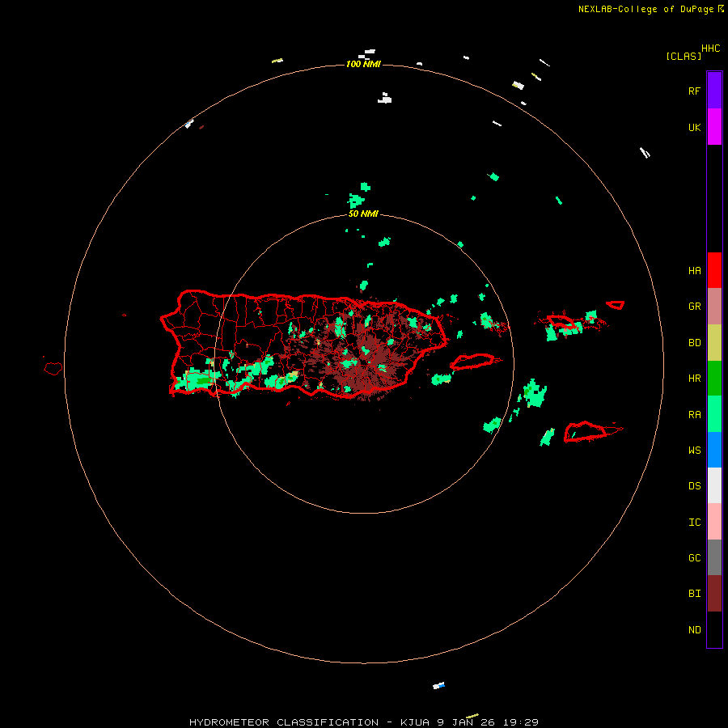This screenshot has width=728, height=728.
Task: Select the yellow BD legend swatch
Action: click(x=714, y=342)
